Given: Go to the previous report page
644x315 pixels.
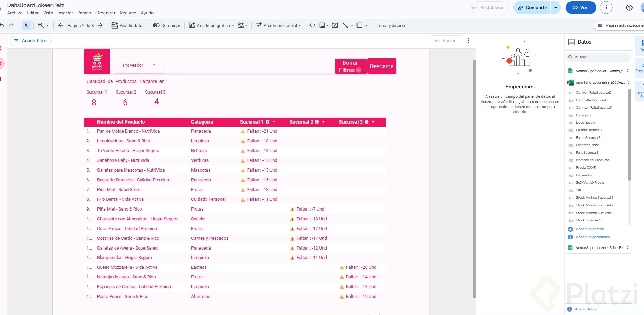Looking at the screenshot, I should click(61, 25).
